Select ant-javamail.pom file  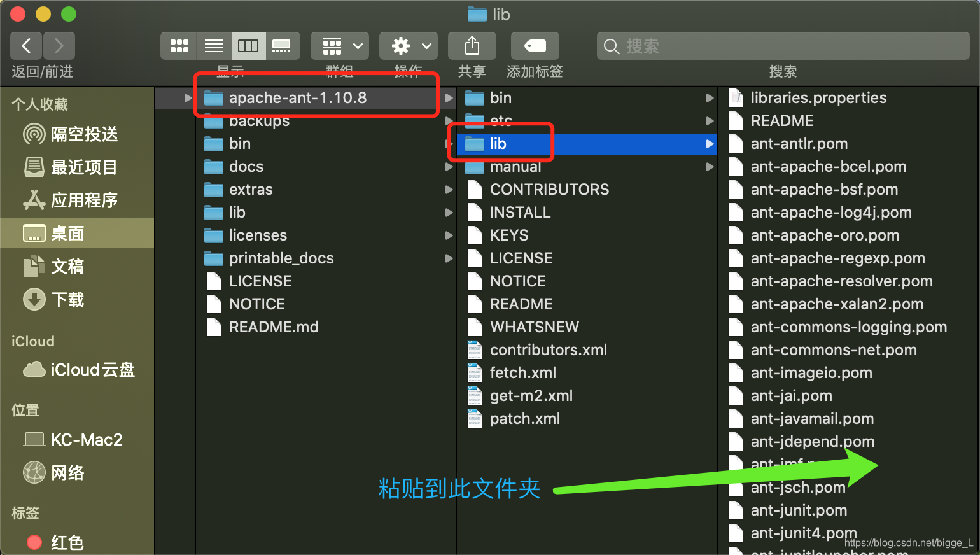848,419
